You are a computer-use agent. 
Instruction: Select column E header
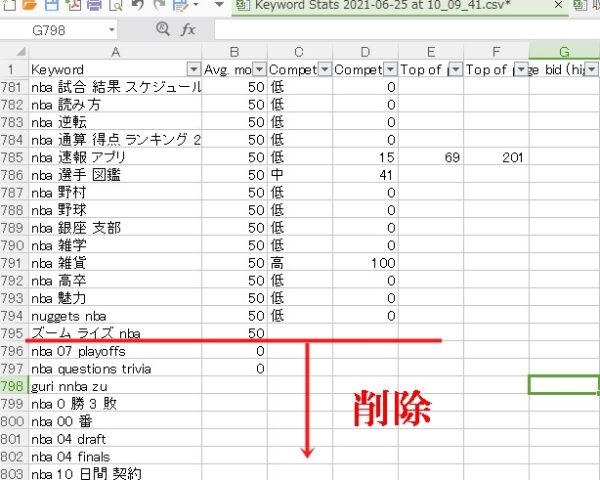pyautogui.click(x=430, y=52)
